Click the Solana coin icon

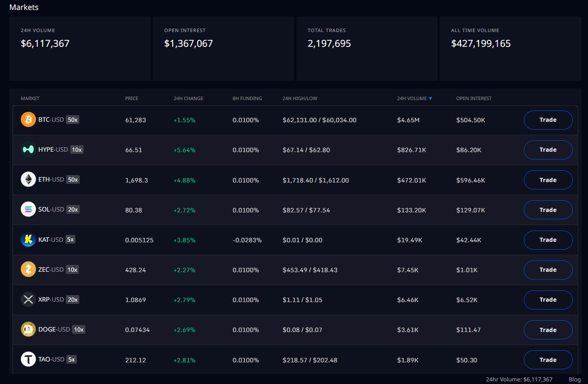28,209
